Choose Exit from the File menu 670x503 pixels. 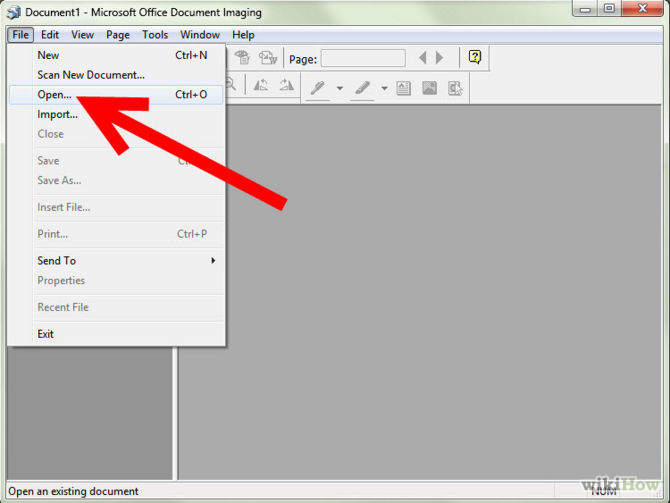(x=116, y=334)
